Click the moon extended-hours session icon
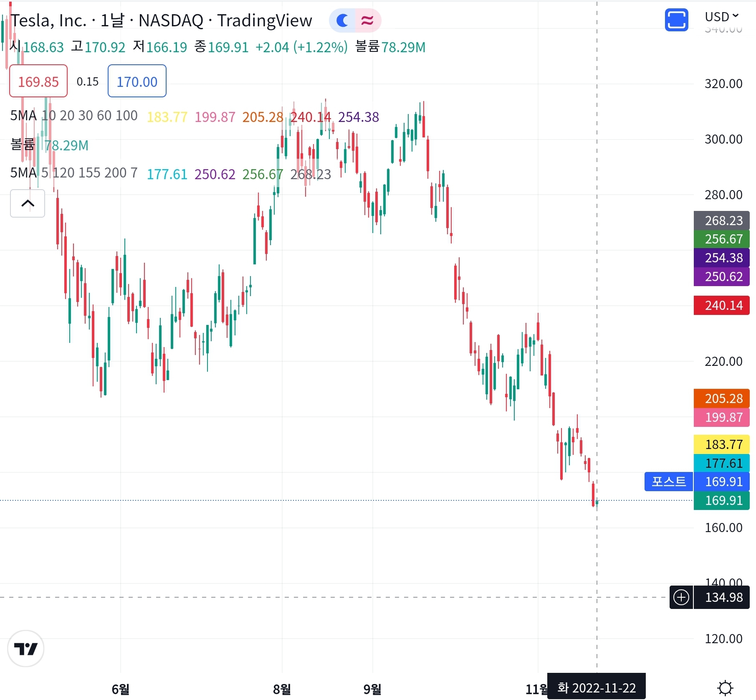 click(x=342, y=20)
